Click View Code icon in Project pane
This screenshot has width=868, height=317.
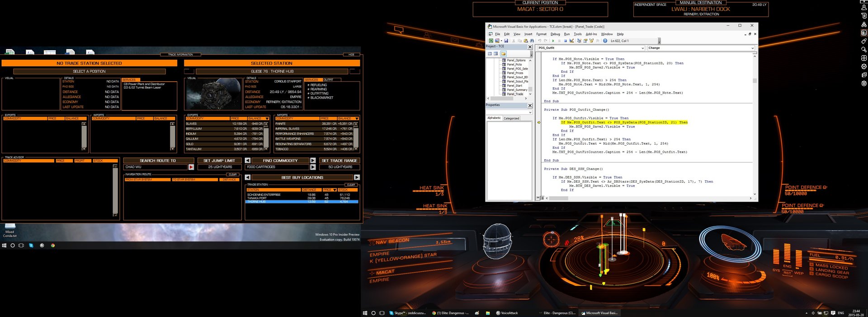click(490, 53)
